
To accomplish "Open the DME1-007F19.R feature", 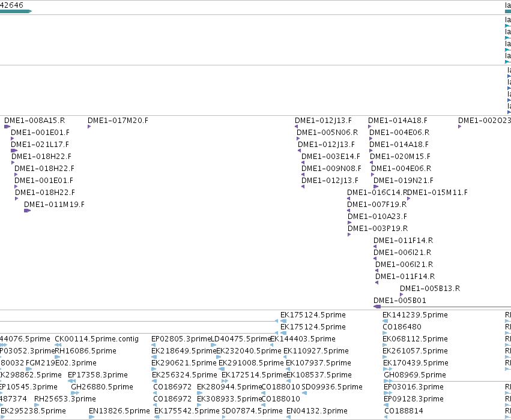I will 376,205.
